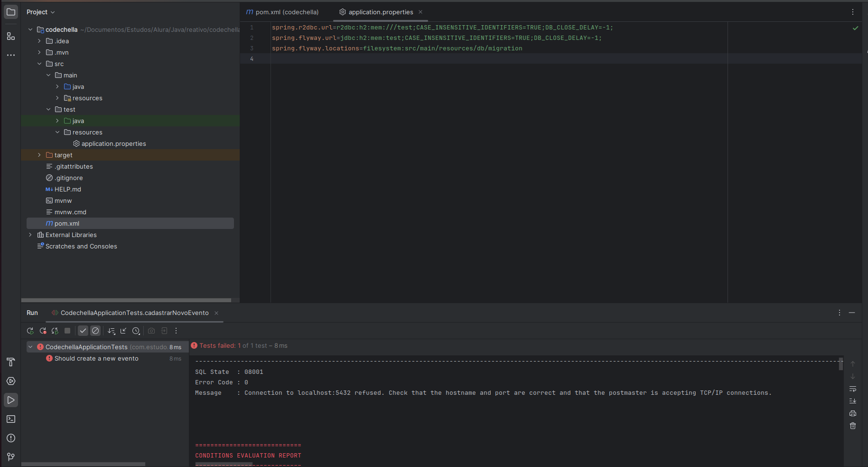
Task: Open the Project view dropdown
Action: coord(41,12)
